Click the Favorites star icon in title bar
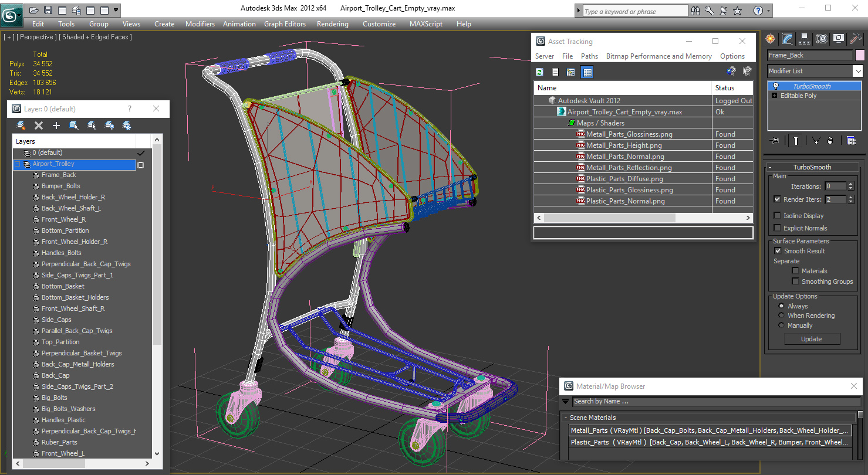This screenshot has height=475, width=868. 738,11
